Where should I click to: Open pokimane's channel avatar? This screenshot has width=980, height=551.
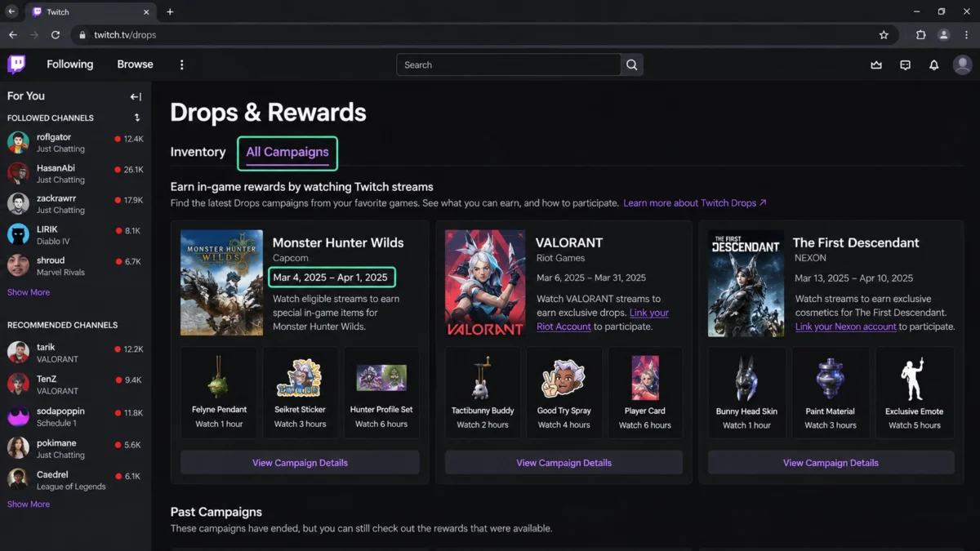pyautogui.click(x=19, y=448)
